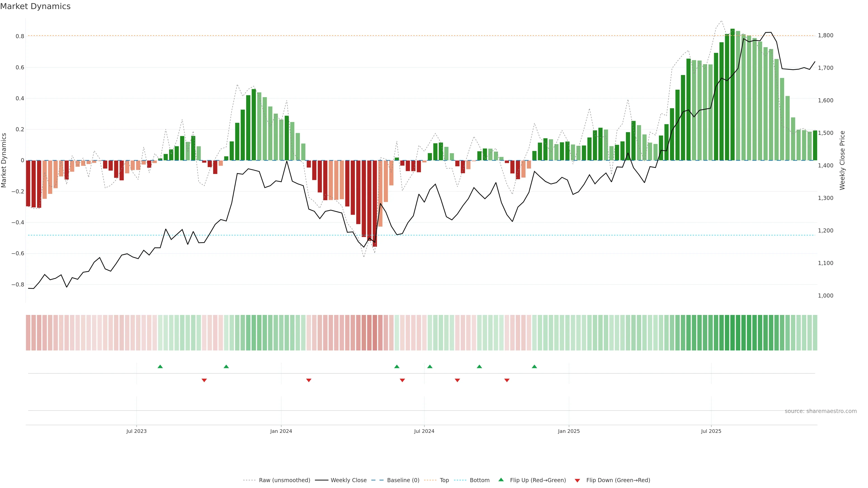This screenshot has width=868, height=488.
Task: Click the Jan 2025 x-axis label
Action: (569, 431)
